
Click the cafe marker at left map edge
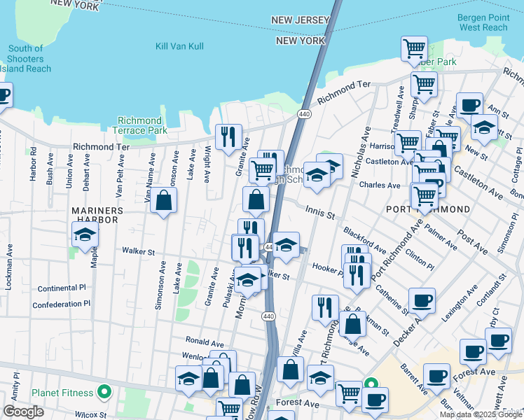click(4, 95)
